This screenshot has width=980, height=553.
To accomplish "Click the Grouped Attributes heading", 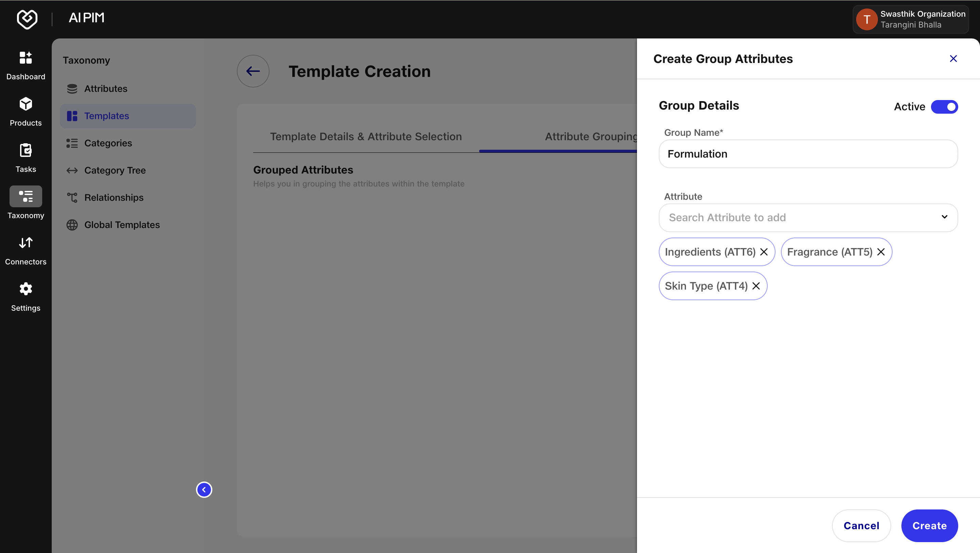I will tap(303, 170).
